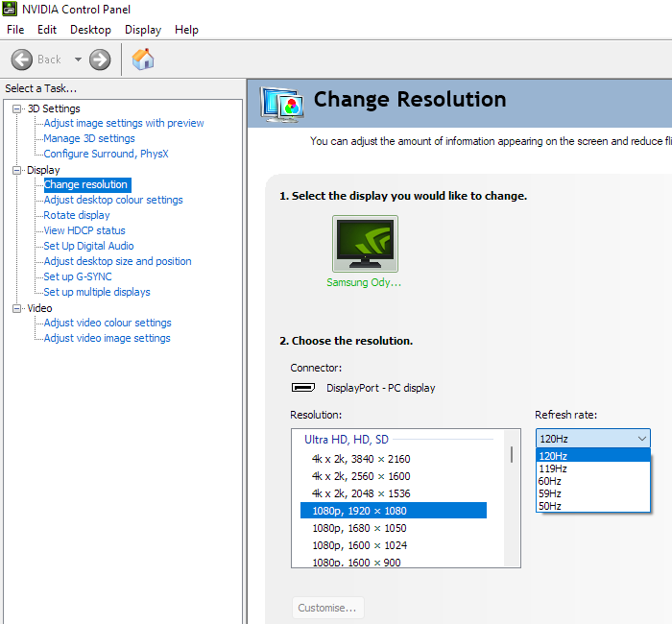Choose 119Hz refresh rate option
This screenshot has width=672, height=624.
(x=592, y=468)
